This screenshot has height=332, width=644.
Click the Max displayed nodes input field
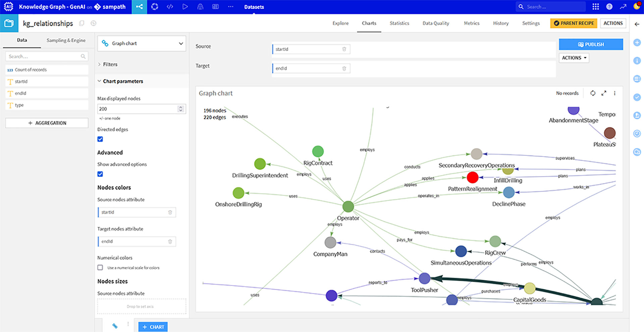point(138,109)
